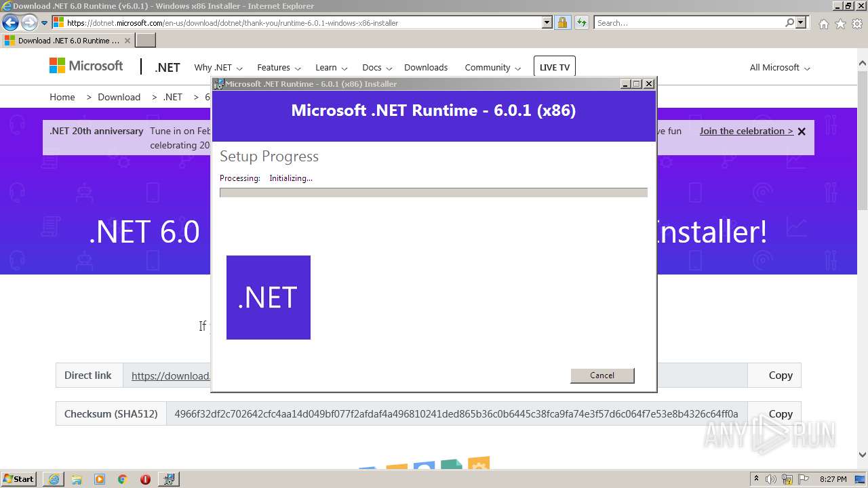
Task: Open a new blank IE tab
Action: click(146, 41)
